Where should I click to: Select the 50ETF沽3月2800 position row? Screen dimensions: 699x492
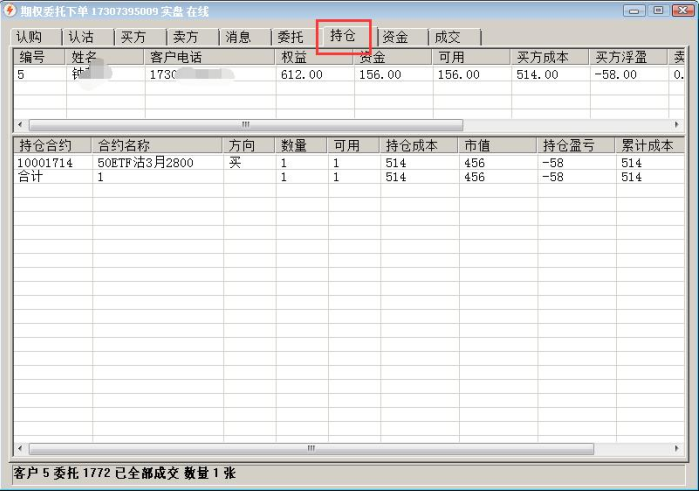[145, 163]
